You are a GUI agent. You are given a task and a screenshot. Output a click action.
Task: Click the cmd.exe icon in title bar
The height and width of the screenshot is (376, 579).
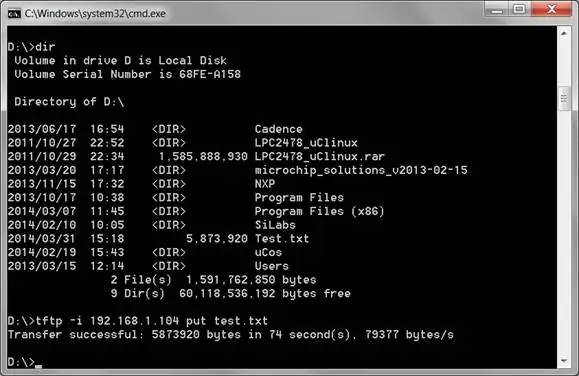pos(14,14)
